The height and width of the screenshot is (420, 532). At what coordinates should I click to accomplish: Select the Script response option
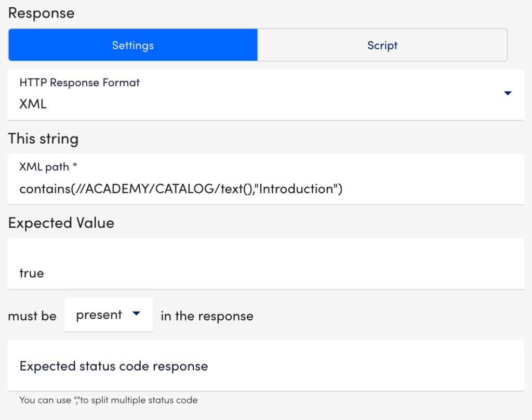click(382, 45)
